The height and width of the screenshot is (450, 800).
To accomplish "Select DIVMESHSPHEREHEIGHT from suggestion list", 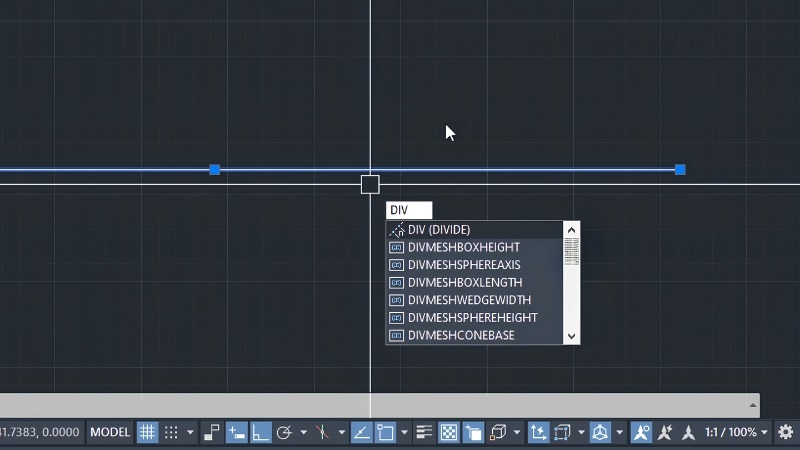I will pyautogui.click(x=474, y=318).
